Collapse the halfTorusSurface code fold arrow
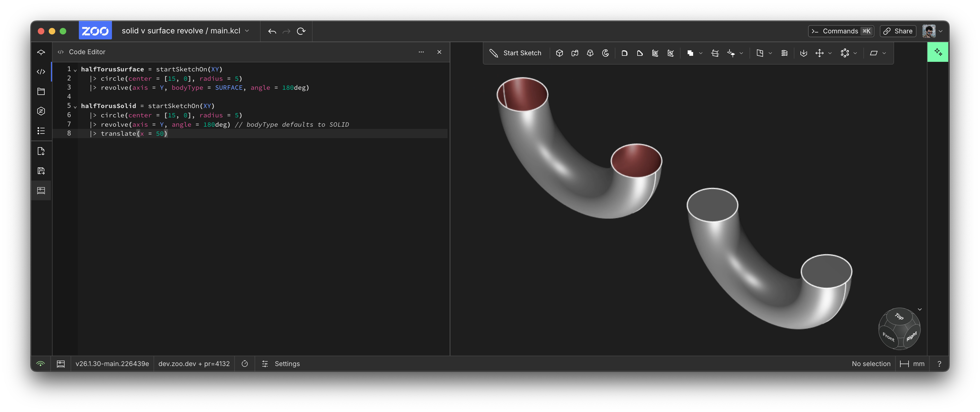The width and height of the screenshot is (980, 412). click(x=75, y=70)
